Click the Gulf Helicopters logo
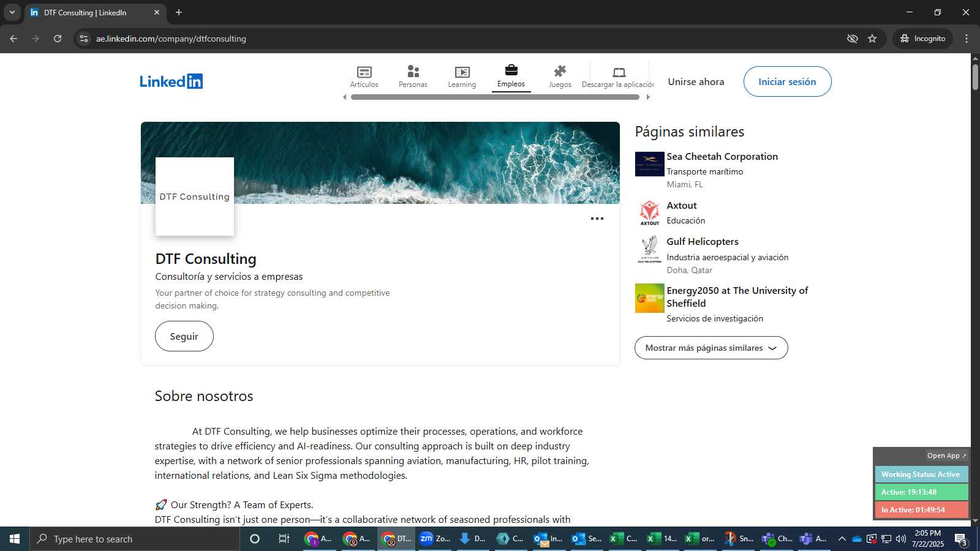This screenshot has height=551, width=980. click(x=650, y=249)
